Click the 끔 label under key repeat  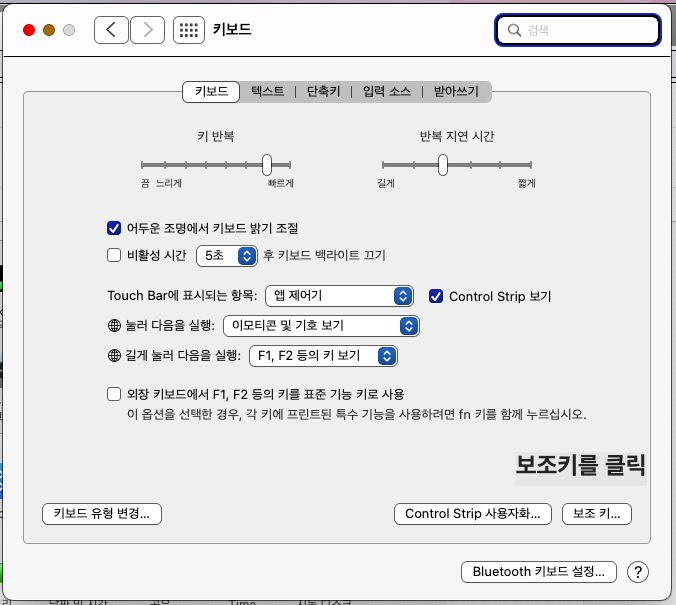tap(145, 183)
